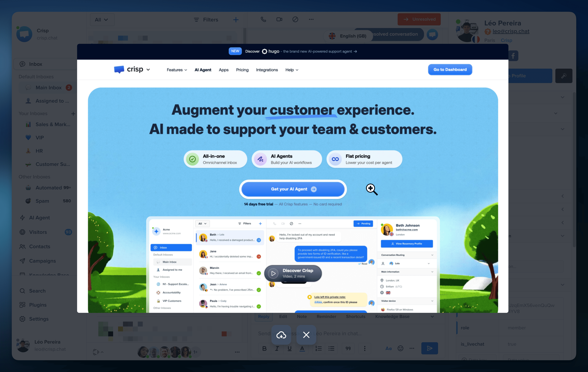
Task: Insert numbered list
Action: (318, 348)
